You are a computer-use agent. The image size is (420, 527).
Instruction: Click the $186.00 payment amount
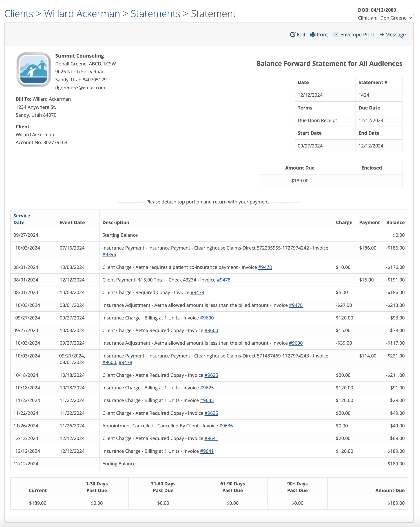[x=367, y=248]
